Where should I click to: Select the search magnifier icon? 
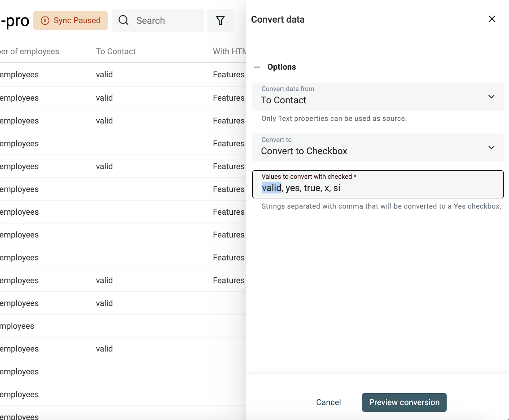tap(124, 20)
